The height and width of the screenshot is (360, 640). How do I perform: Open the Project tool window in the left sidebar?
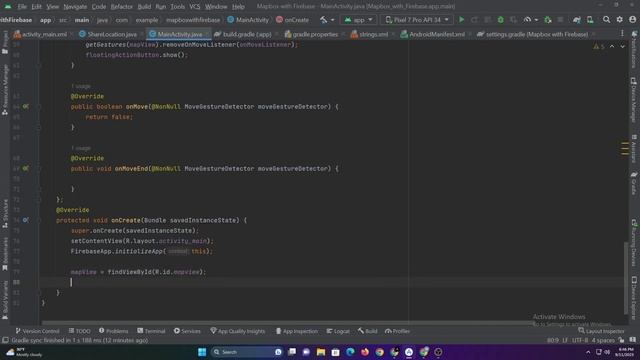click(x=5, y=42)
